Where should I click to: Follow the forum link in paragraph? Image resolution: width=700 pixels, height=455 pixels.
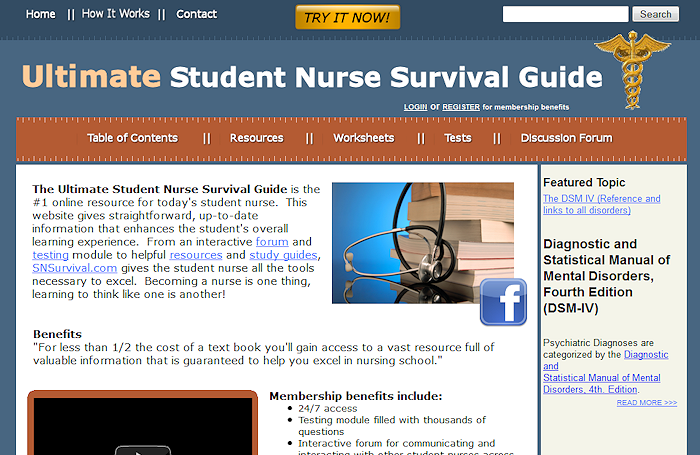click(x=272, y=242)
